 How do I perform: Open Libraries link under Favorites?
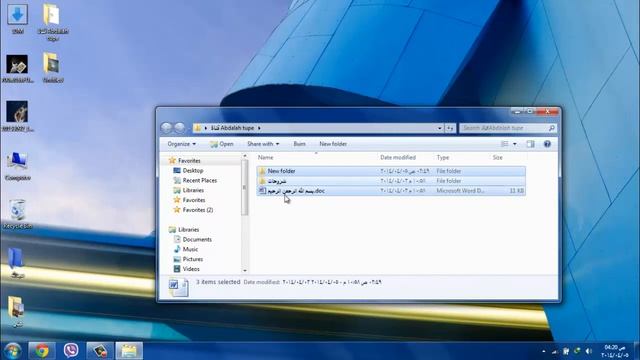pos(189,190)
